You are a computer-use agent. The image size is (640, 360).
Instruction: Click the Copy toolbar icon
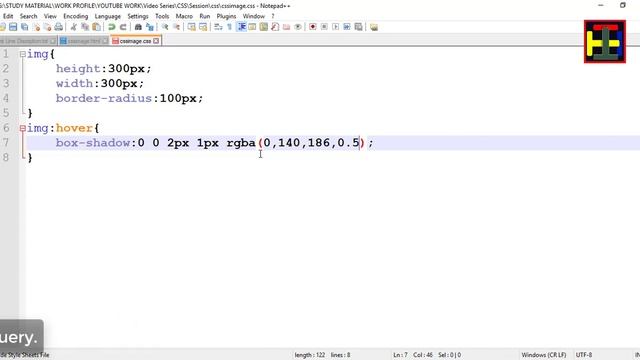point(85,27)
